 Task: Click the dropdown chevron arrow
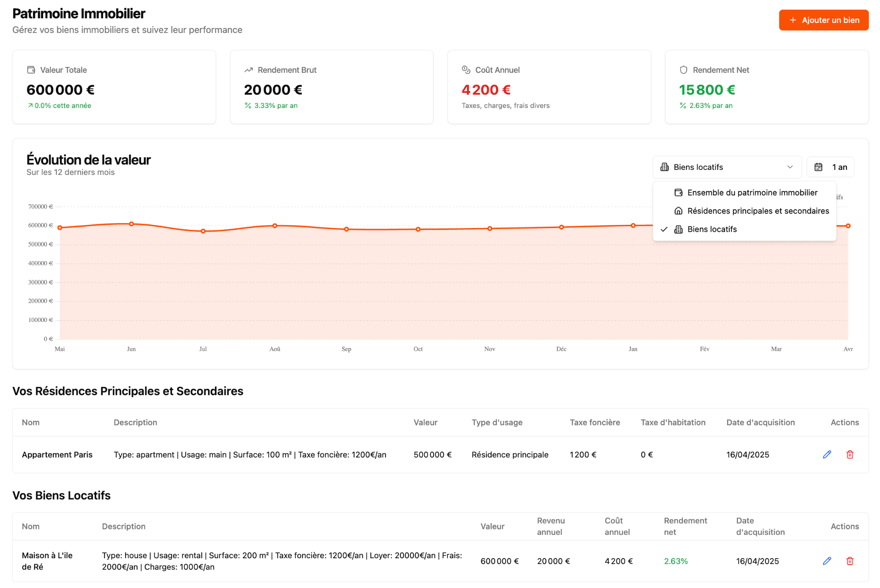pos(790,167)
